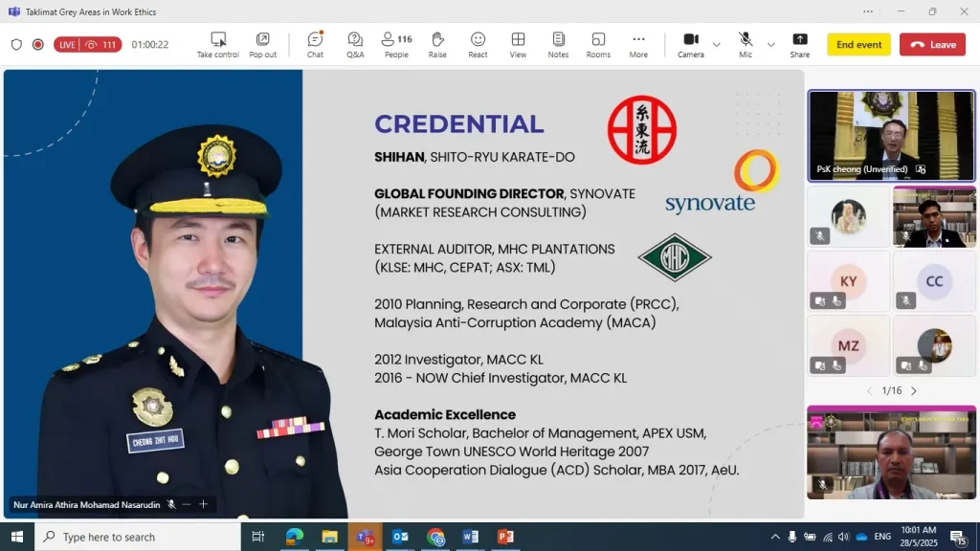Click Take control of shared content

coord(218,44)
